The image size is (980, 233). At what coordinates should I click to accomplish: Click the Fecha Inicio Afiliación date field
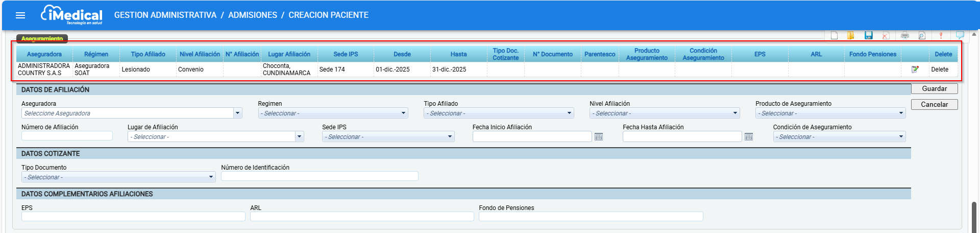(532, 136)
